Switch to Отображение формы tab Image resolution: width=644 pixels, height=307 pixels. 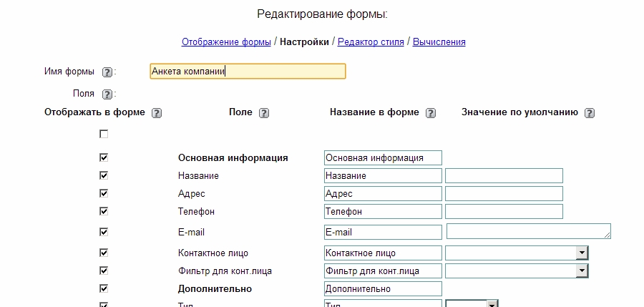pos(226,42)
